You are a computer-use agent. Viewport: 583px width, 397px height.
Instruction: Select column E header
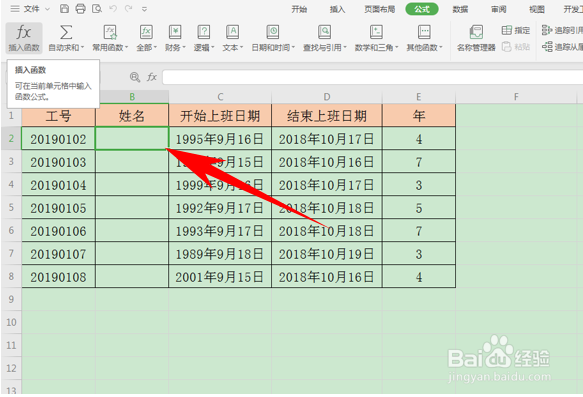419,97
